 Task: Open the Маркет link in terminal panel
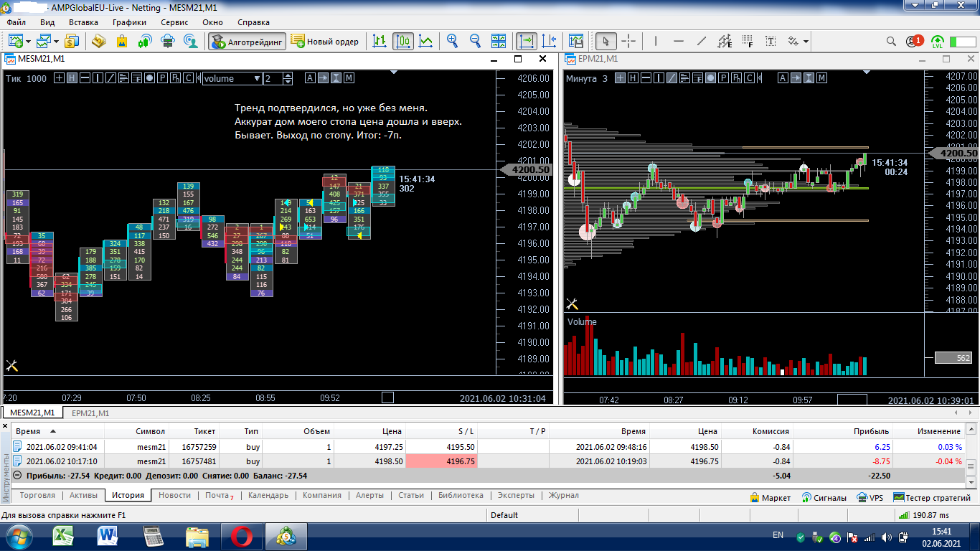pyautogui.click(x=770, y=497)
